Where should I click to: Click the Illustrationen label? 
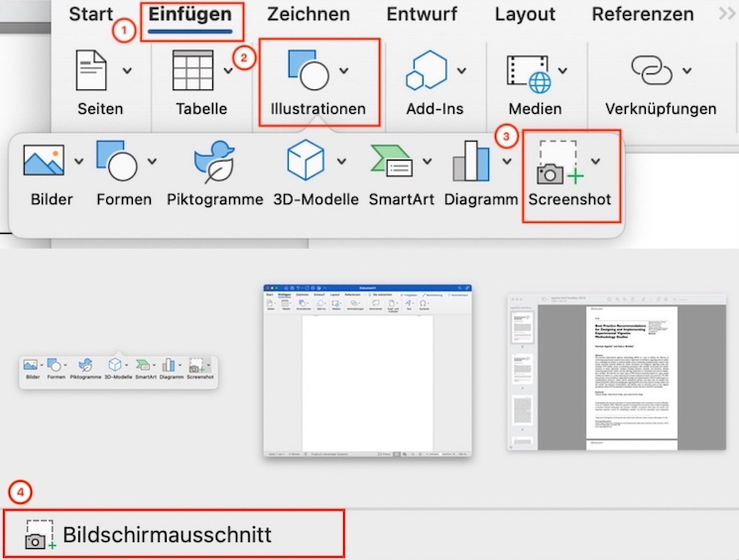[318, 109]
